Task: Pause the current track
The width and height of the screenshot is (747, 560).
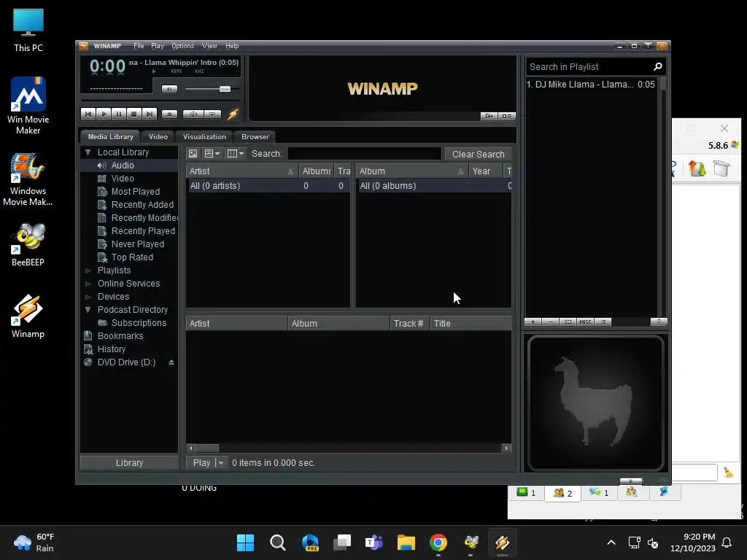Action: [119, 114]
